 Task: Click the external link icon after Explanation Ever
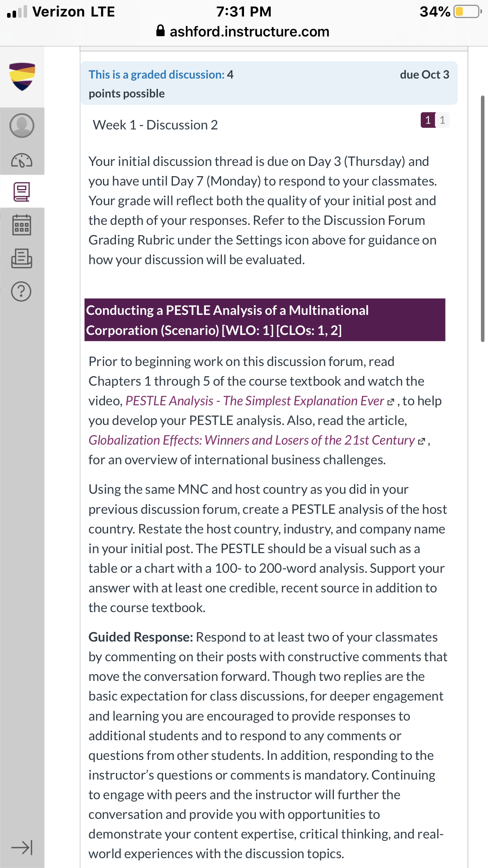[391, 402]
